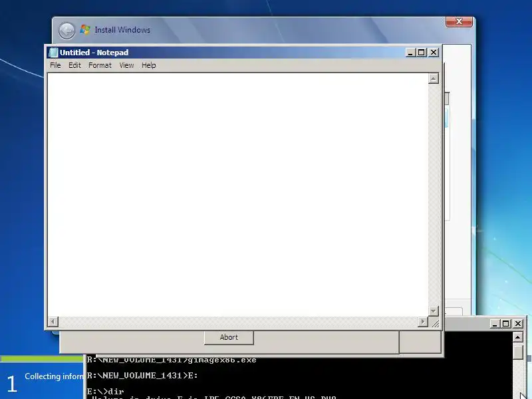The height and width of the screenshot is (399, 532).
Task: Close the command prompt window
Action: pos(518,324)
